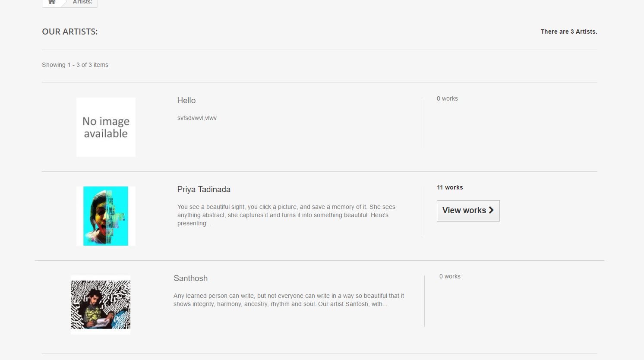Click the word 'Hello' in the first artist row

click(x=186, y=101)
